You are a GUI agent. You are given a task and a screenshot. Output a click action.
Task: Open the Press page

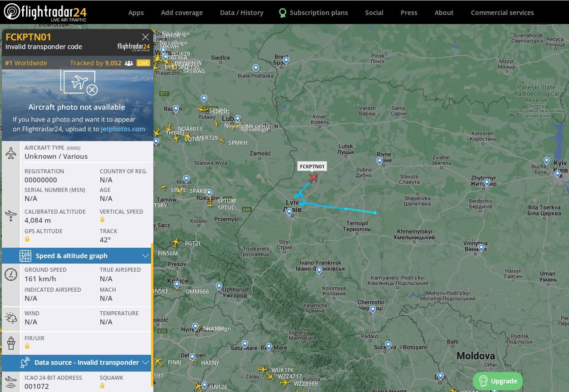tap(409, 13)
